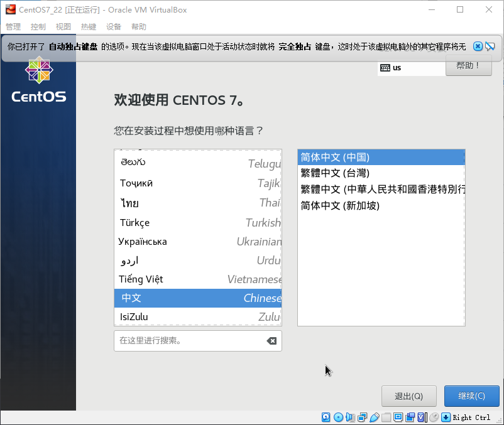Maximize the VirtualBox window
The width and height of the screenshot is (504, 425).
point(460,9)
